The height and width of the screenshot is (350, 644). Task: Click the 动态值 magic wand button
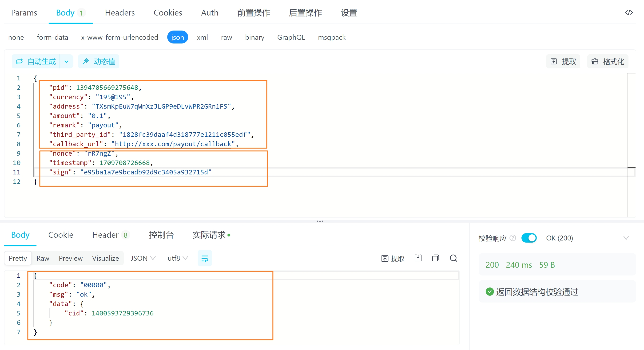coord(99,61)
